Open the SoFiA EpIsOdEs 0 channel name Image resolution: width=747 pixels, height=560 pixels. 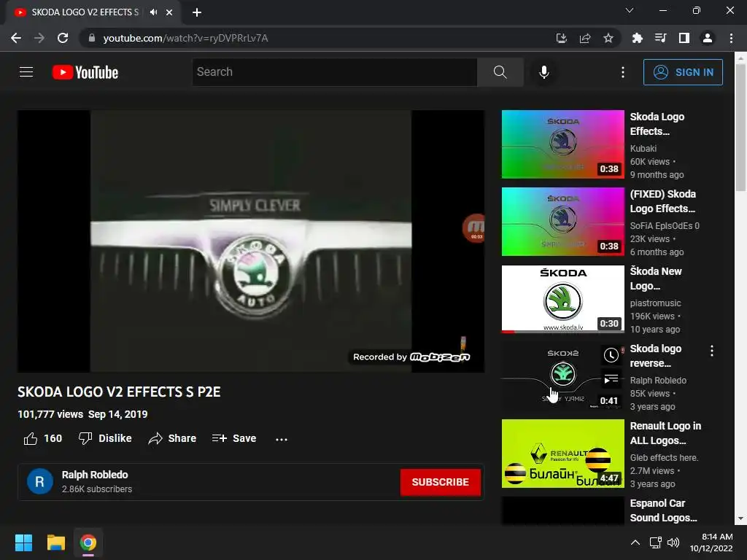tap(665, 226)
